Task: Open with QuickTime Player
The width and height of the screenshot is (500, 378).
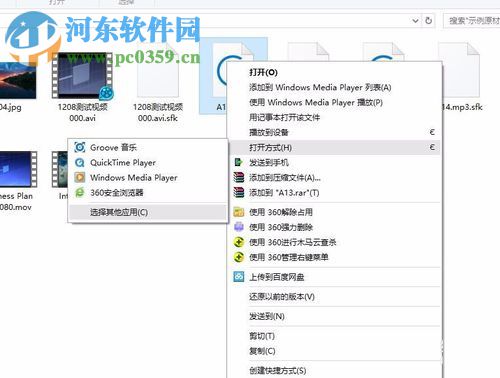Action: click(148, 162)
